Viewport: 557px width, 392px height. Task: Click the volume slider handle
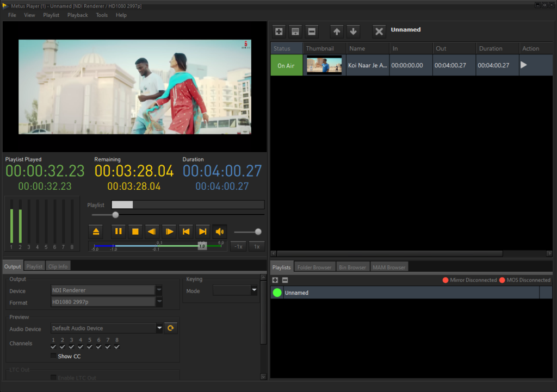pos(258,232)
